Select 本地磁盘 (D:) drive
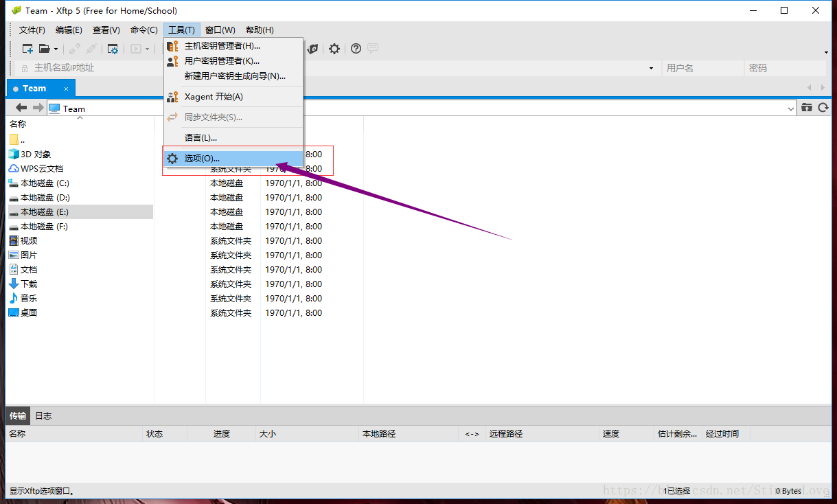Viewport: 837px width, 504px height. 38,198
